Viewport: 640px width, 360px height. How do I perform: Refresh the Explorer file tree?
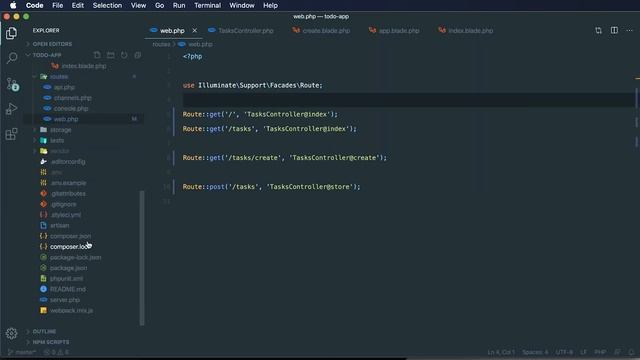click(124, 55)
